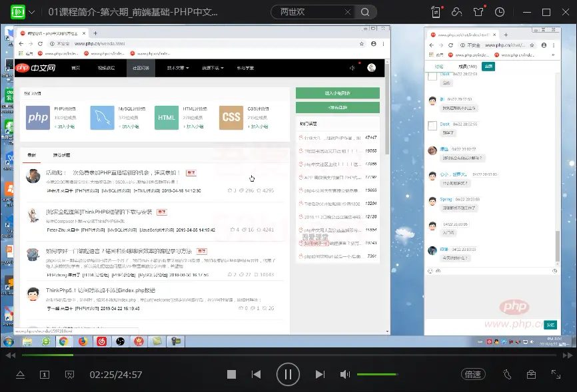
Task: Close the browser tab in left Chrome window
Action: point(84,33)
